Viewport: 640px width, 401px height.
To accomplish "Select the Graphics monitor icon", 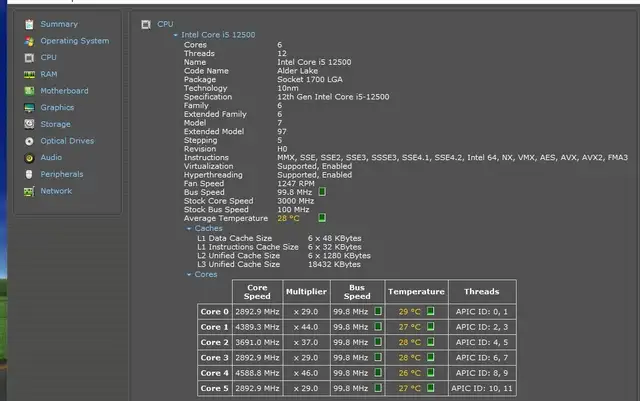I will click(x=29, y=108).
